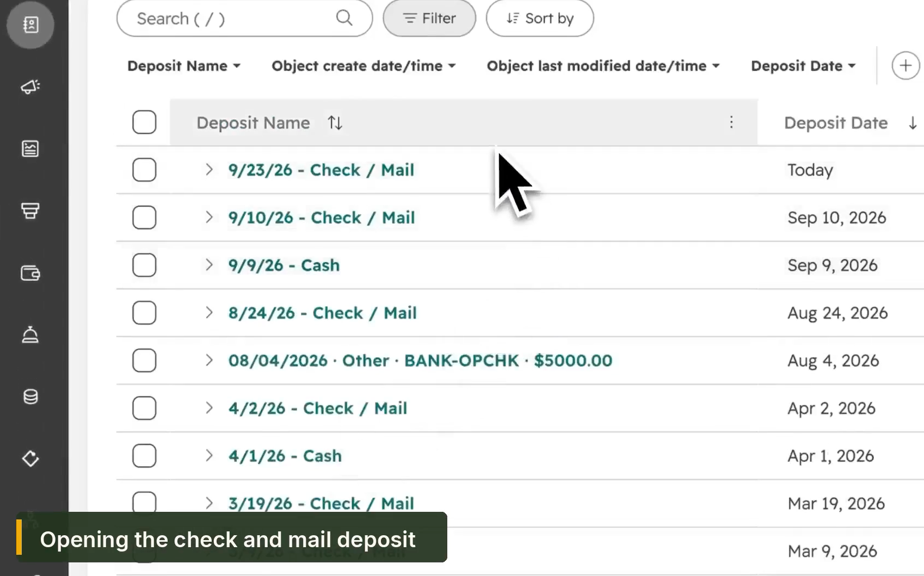Expand the 8/24/26 - Check / Mail row
Viewport: 924px width, 576px height.
[x=209, y=313]
